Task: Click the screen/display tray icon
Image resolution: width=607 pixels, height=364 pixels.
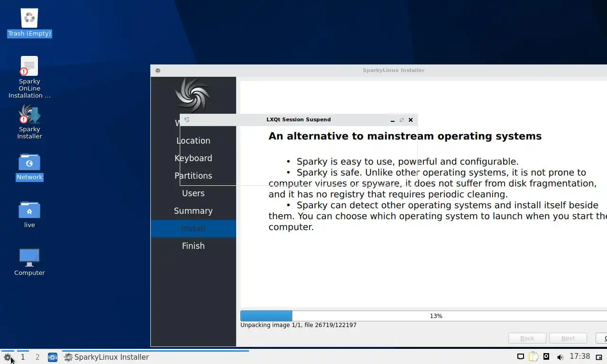Action: (x=521, y=357)
